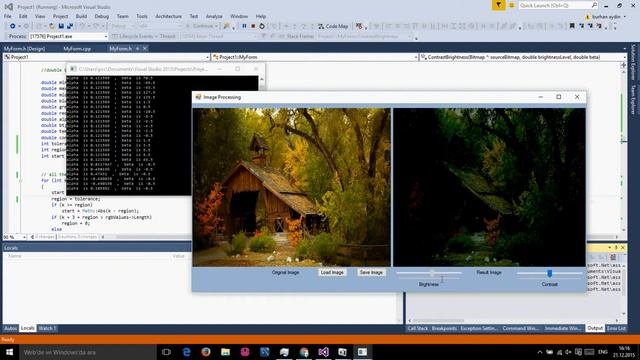Expand the Project1 scope dropdown
Viewport: 640px width, 360px height.
[x=208, y=57]
